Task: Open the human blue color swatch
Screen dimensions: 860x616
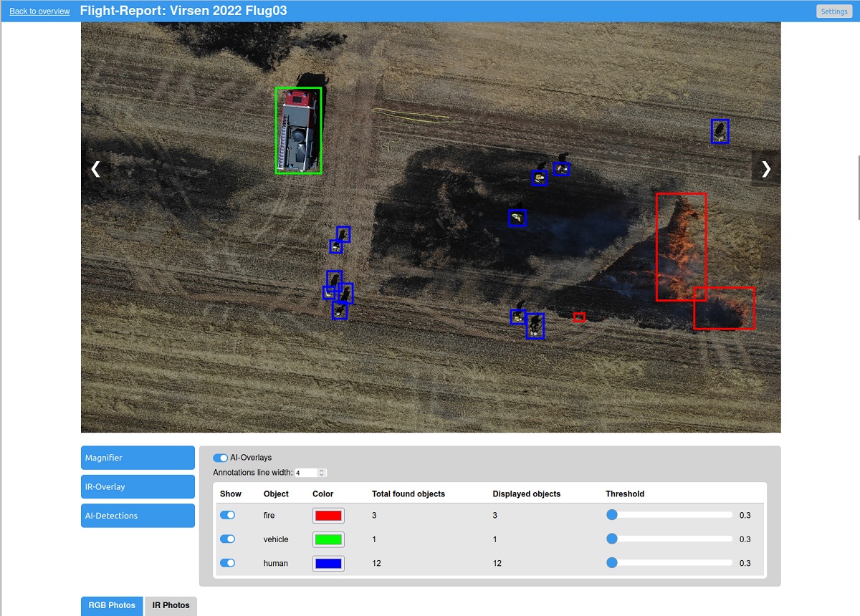Action: [x=328, y=564]
